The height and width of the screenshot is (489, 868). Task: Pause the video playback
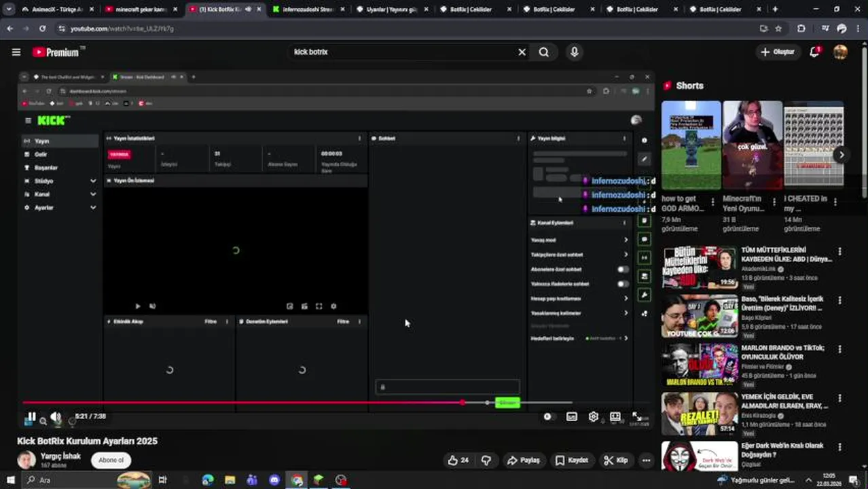(x=31, y=417)
